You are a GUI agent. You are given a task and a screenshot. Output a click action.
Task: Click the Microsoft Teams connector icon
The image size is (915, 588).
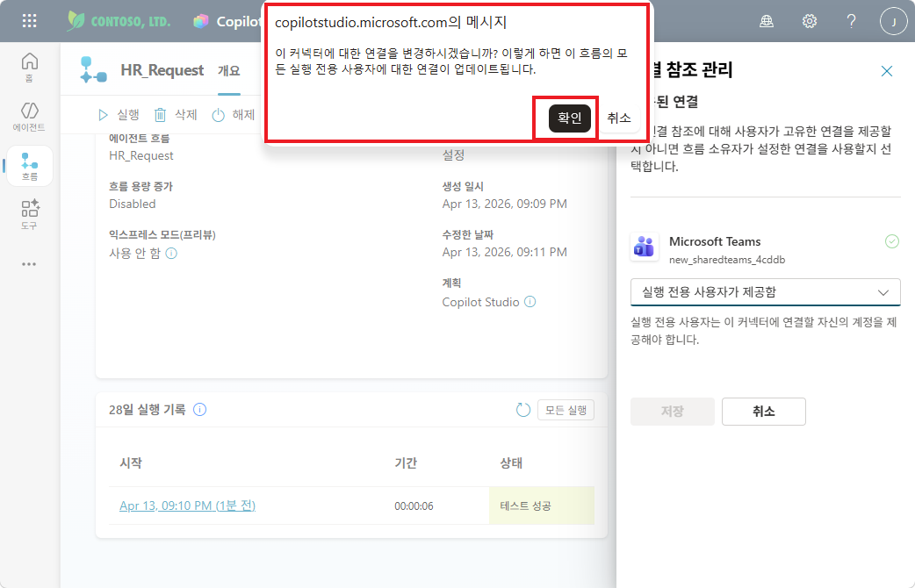pos(645,247)
